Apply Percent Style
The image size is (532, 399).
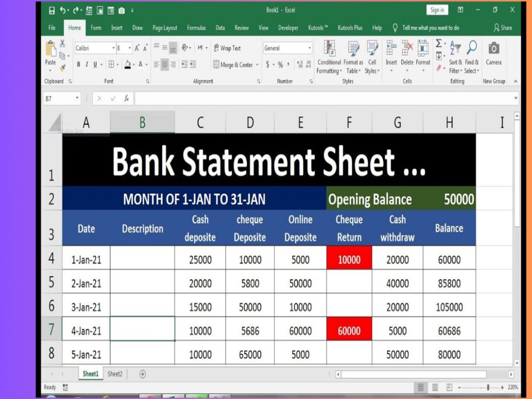(x=280, y=64)
